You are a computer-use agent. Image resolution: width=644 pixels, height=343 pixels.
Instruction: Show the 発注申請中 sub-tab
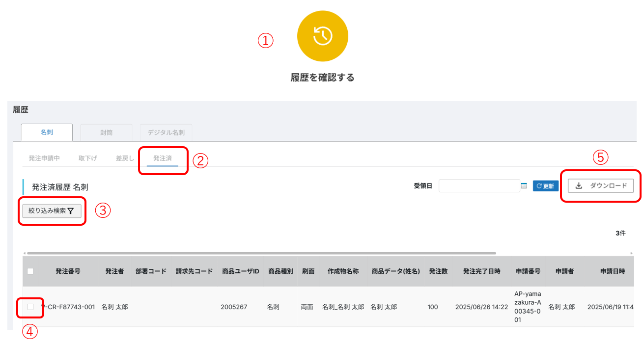pyautogui.click(x=44, y=158)
